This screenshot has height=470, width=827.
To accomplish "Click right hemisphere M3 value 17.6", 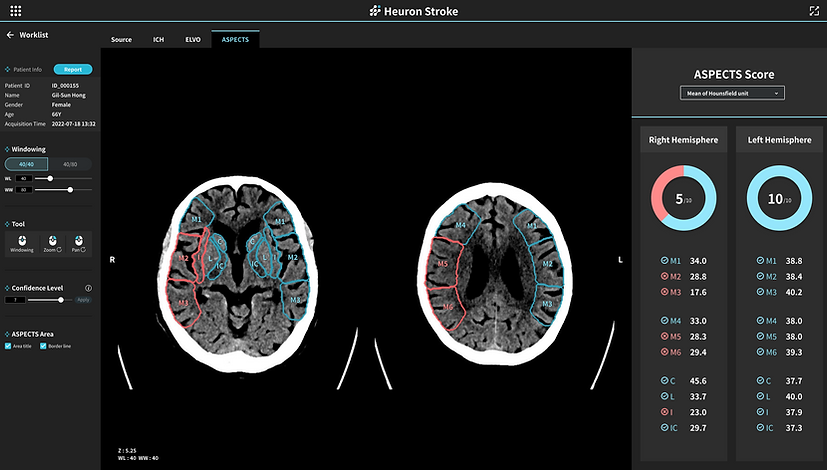I will 698,292.
